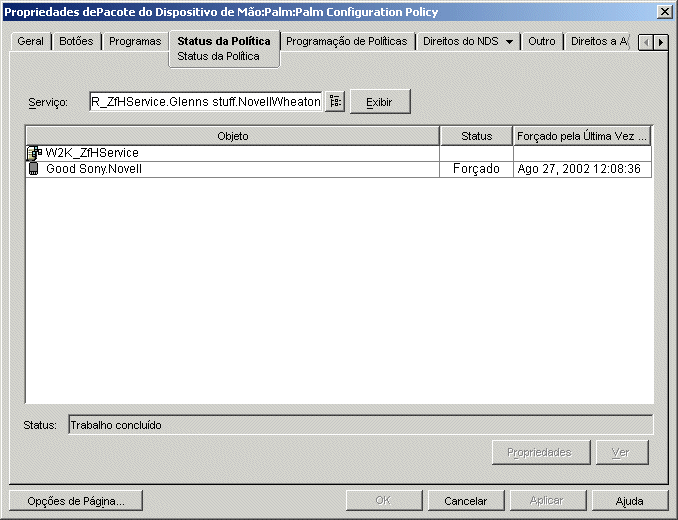
Task: Click the Forçado status cell
Action: [476, 169]
